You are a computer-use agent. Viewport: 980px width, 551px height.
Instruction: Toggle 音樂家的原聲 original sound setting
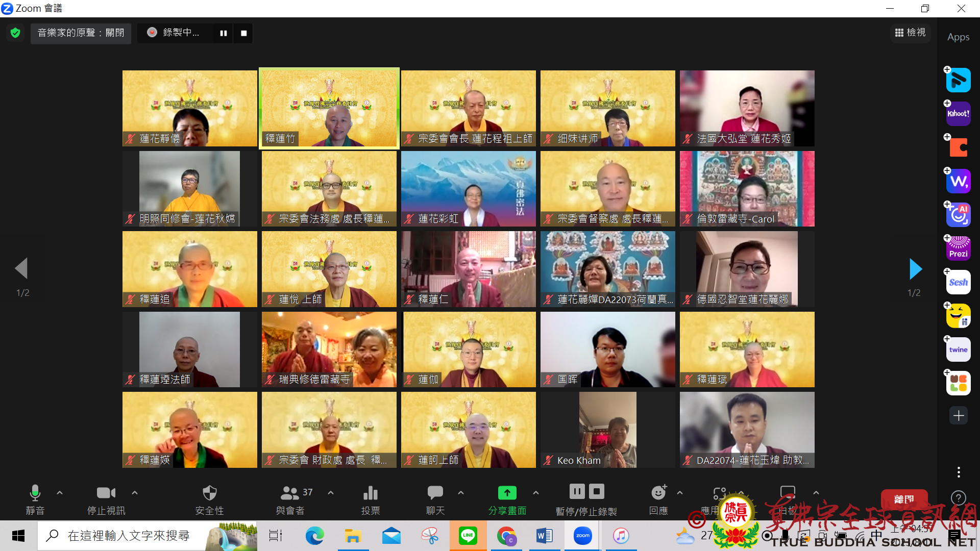click(x=81, y=33)
